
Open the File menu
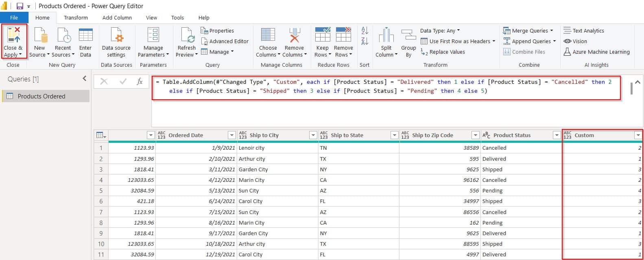[x=14, y=17]
